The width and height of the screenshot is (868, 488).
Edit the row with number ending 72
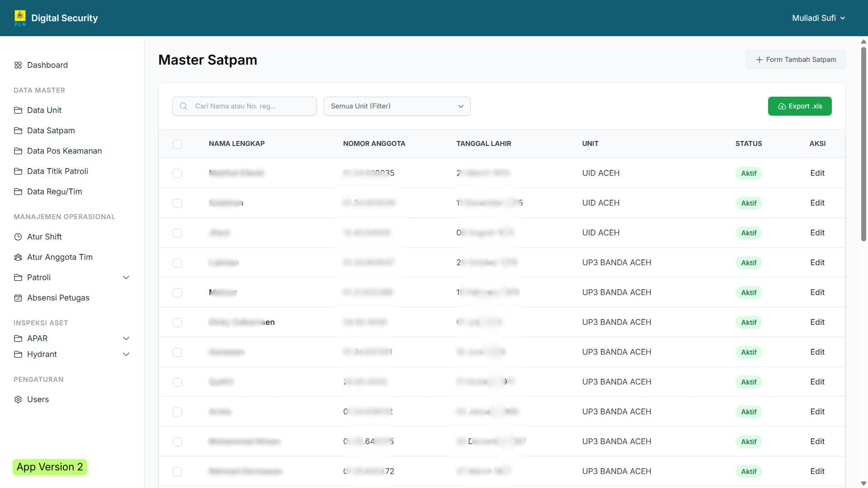[x=817, y=471]
